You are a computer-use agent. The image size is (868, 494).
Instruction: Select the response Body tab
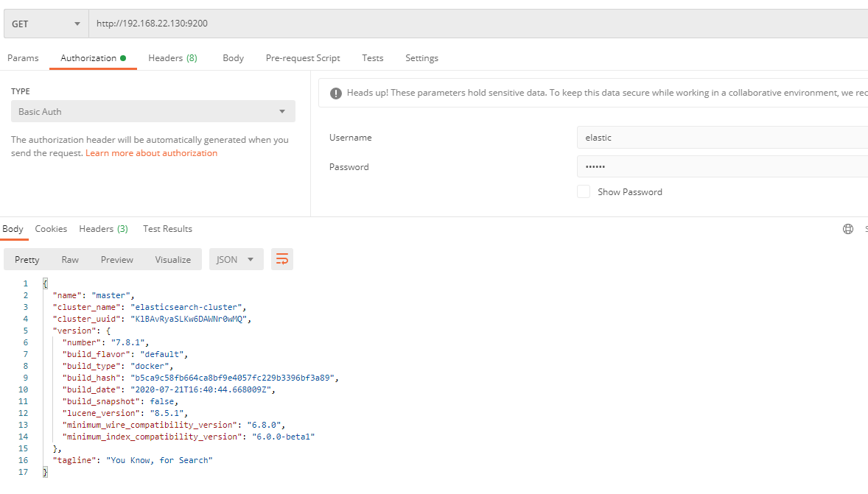click(x=13, y=229)
